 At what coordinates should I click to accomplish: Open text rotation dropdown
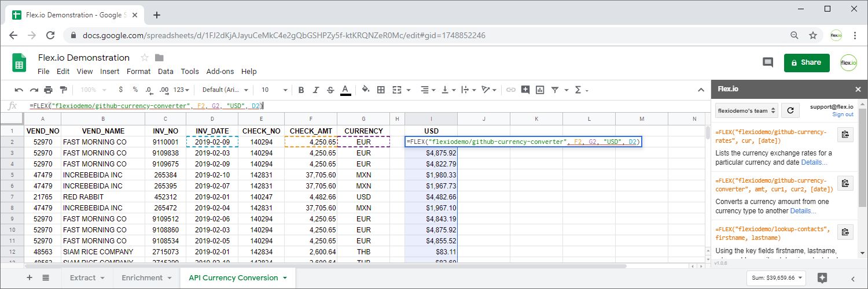point(490,90)
